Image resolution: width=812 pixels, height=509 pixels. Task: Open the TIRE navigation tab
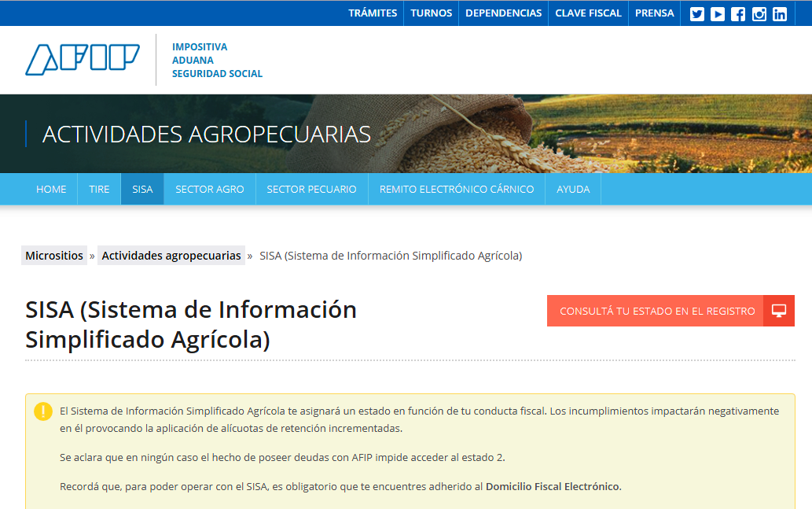[99, 190]
